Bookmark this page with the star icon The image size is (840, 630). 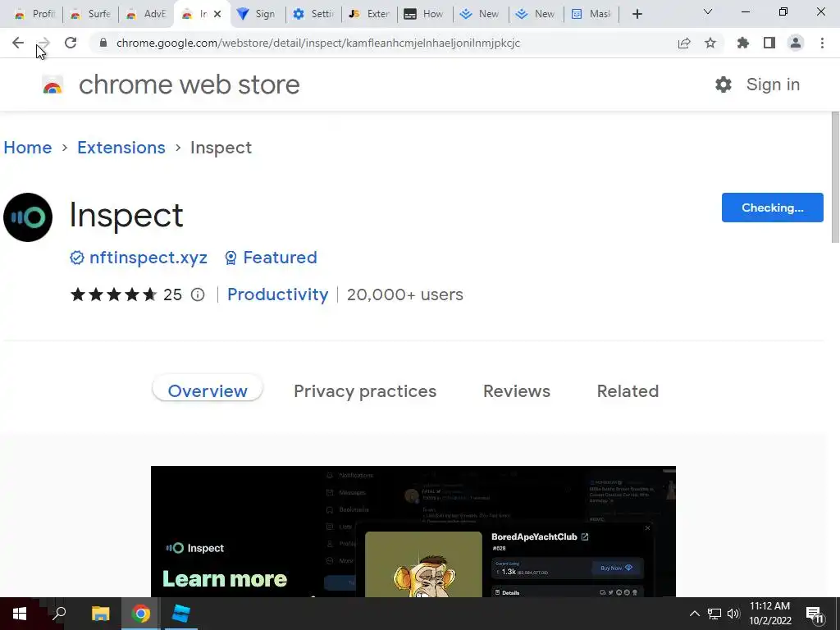click(710, 43)
